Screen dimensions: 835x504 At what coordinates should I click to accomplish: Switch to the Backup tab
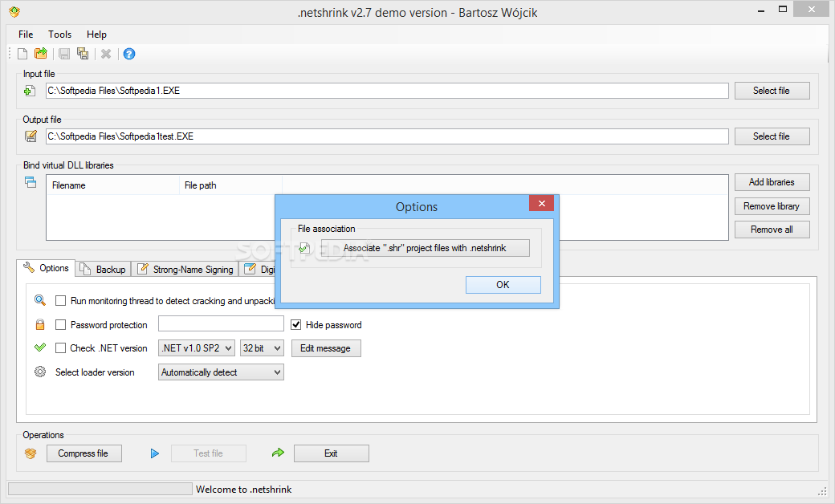(x=104, y=270)
